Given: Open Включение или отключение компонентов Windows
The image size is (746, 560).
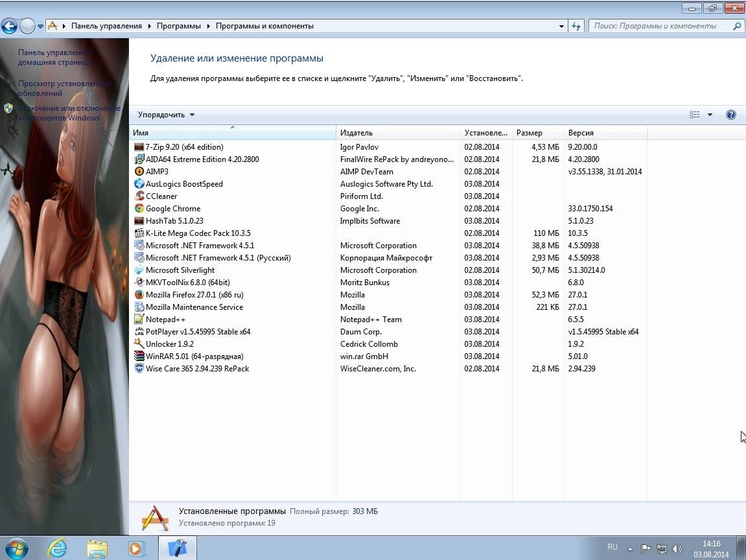Looking at the screenshot, I should pyautogui.click(x=69, y=113).
